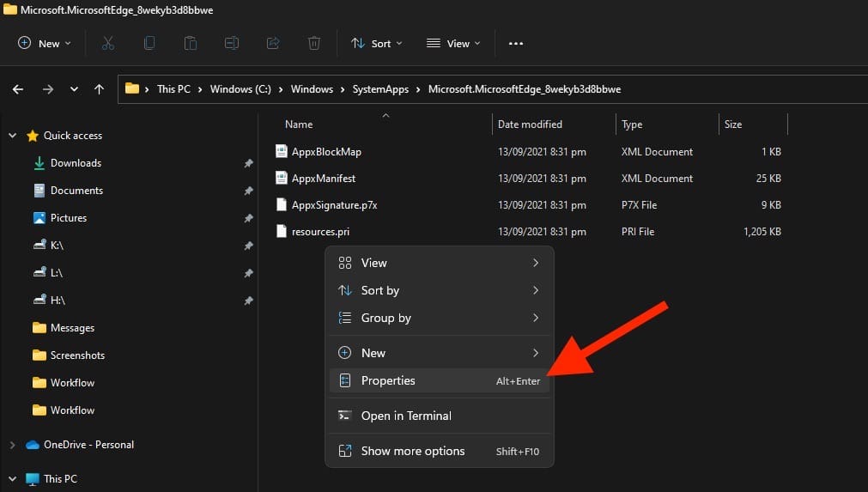Open Sort by submenu in context menu
The image size is (868, 492).
point(439,290)
